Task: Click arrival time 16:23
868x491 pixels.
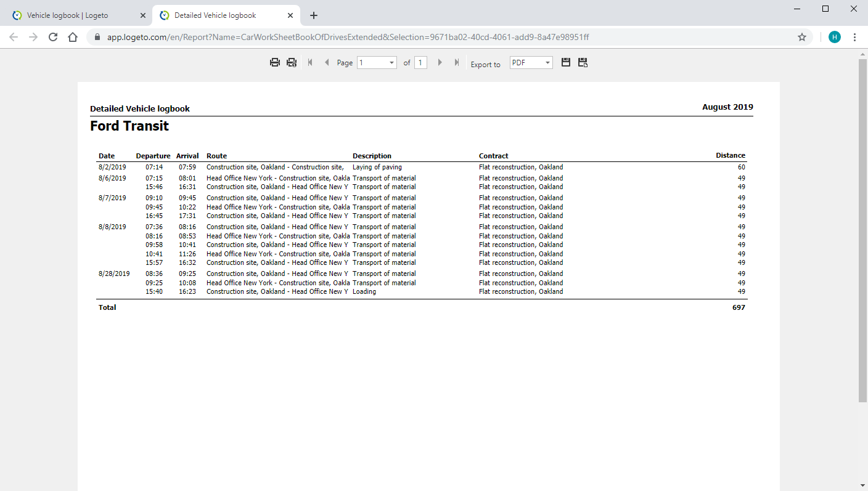Action: pos(187,291)
